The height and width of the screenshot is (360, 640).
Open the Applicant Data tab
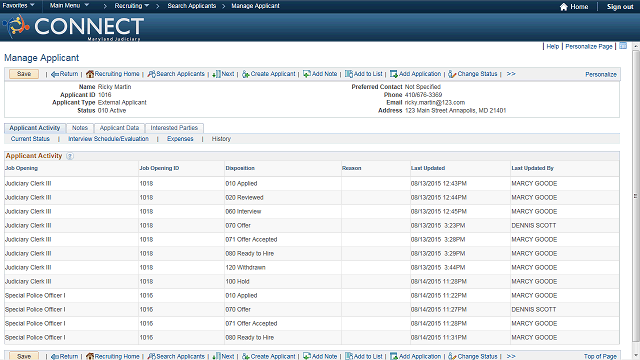[119, 128]
